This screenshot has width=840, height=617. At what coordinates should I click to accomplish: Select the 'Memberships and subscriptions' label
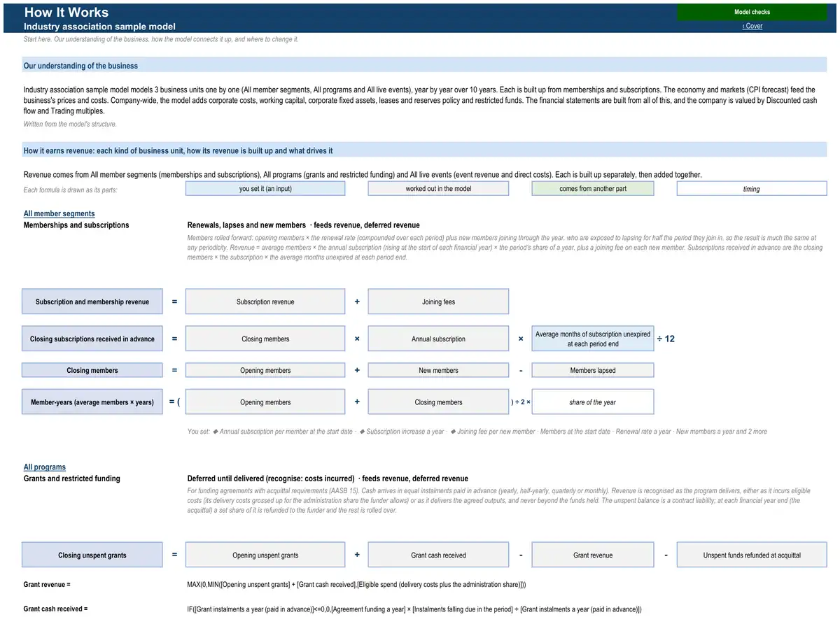click(x=76, y=225)
